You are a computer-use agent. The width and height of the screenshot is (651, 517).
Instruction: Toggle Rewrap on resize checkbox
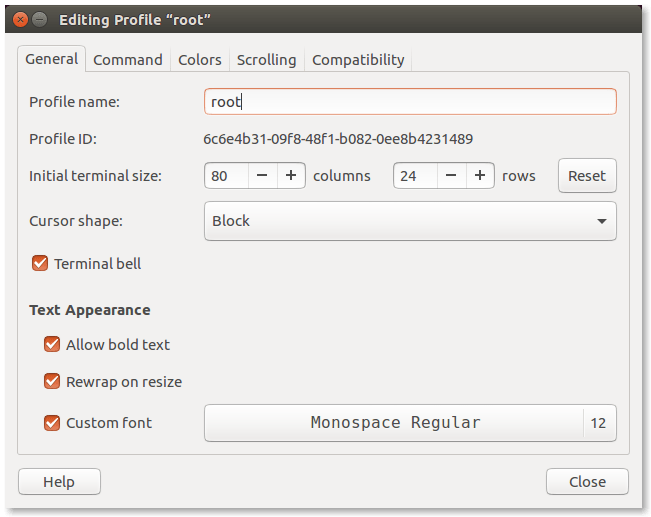(52, 381)
